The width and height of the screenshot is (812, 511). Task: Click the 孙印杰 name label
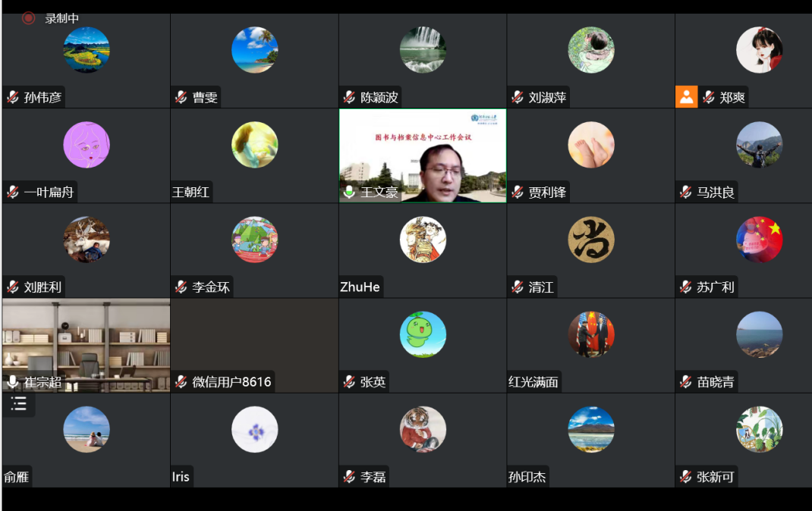point(527,477)
